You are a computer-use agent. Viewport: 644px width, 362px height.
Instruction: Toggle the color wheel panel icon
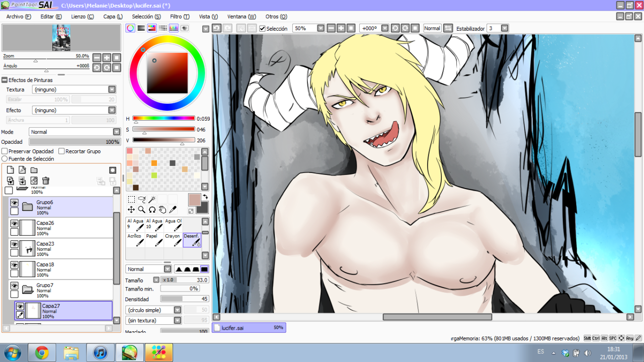(130, 28)
